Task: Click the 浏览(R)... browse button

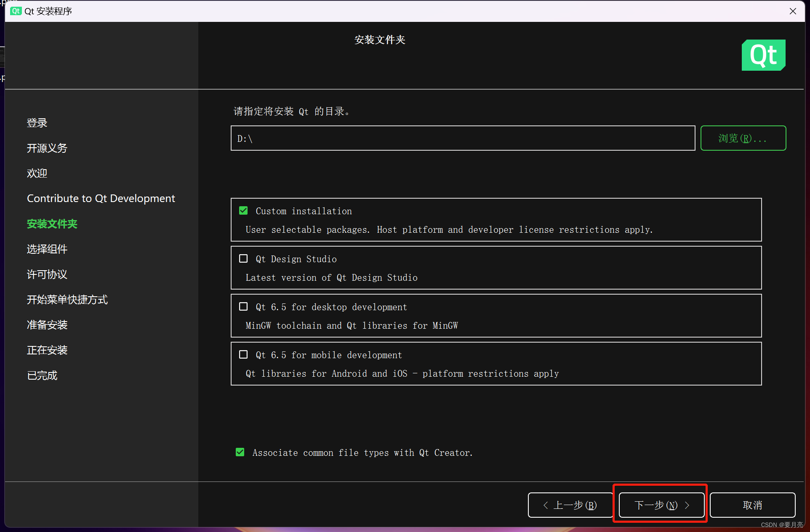Action: click(743, 138)
